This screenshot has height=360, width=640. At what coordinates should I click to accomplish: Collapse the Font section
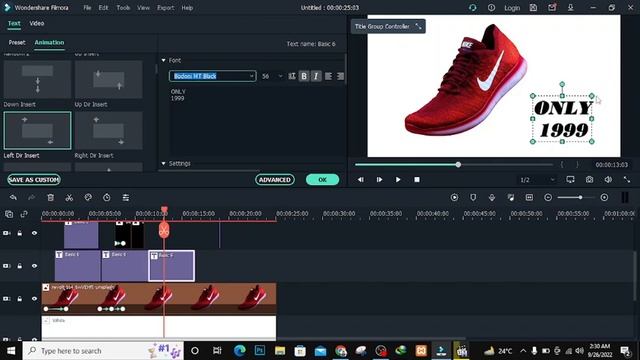click(x=164, y=60)
